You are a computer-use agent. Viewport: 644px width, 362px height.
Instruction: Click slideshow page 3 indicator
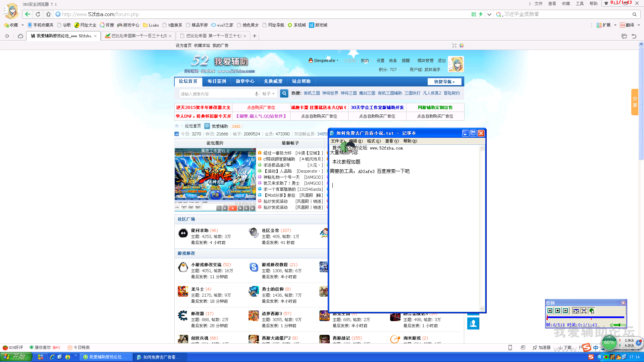tap(232, 208)
